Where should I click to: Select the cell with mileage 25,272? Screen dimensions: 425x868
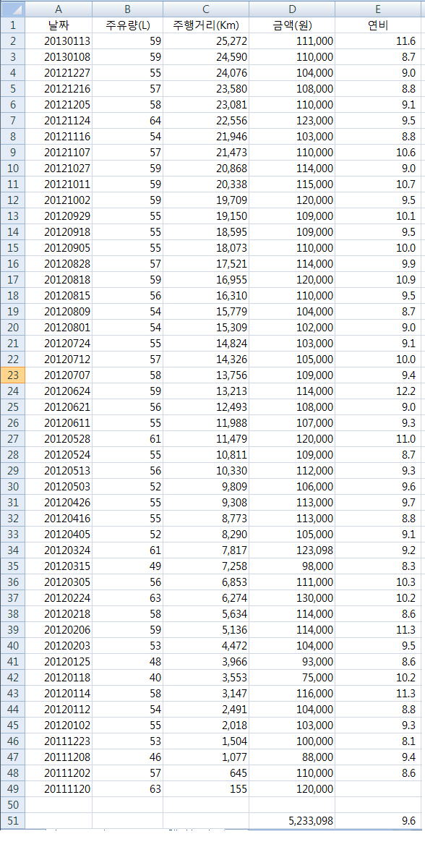[x=206, y=41]
